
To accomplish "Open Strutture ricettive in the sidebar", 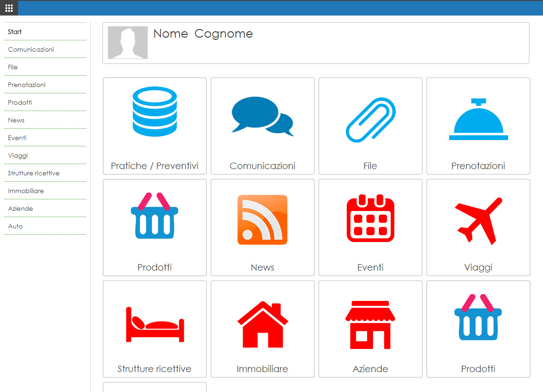I will (34, 173).
